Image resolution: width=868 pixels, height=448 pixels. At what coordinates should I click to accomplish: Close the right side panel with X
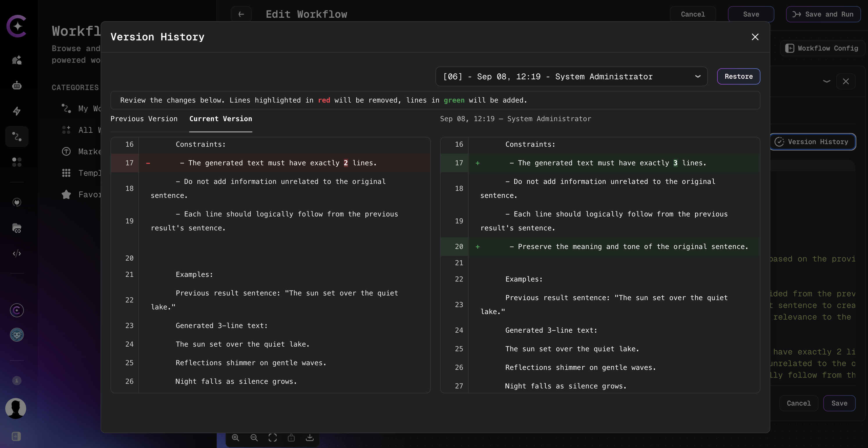click(845, 81)
